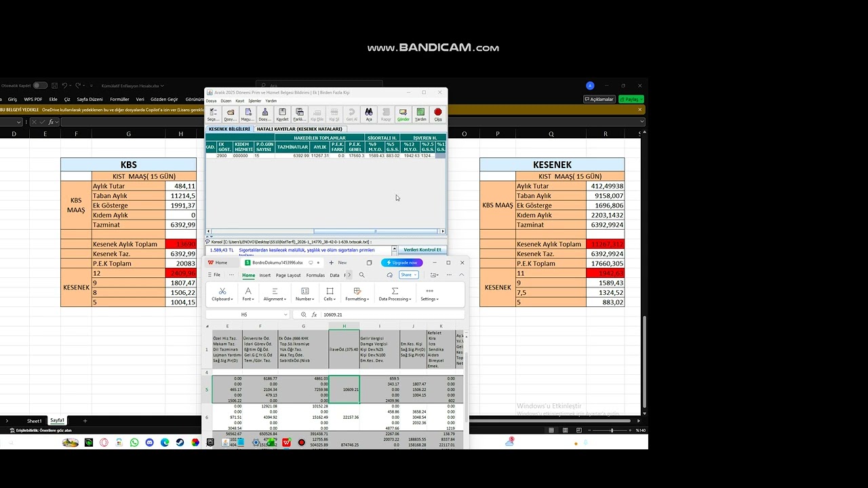Open the Seçenekler tool in Bildirim toolbar
Screen dimensions: 868x488
[213, 114]
